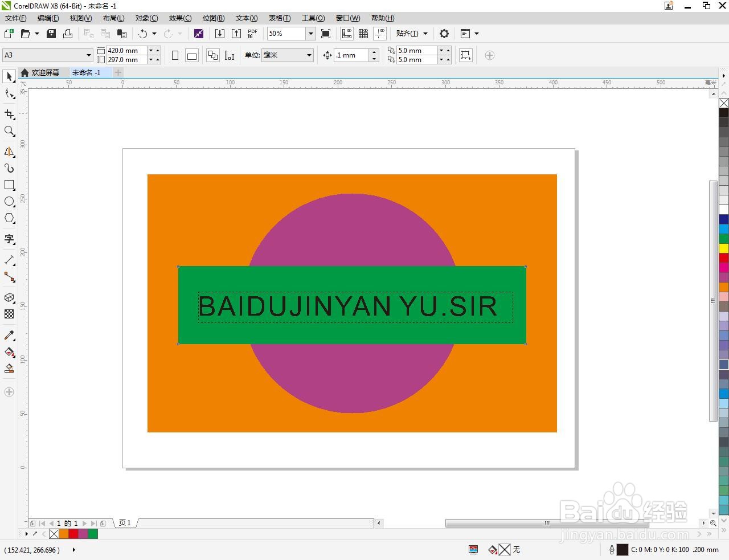This screenshot has height=560, width=729.
Task: Save the document with floppy icon
Action: [51, 34]
